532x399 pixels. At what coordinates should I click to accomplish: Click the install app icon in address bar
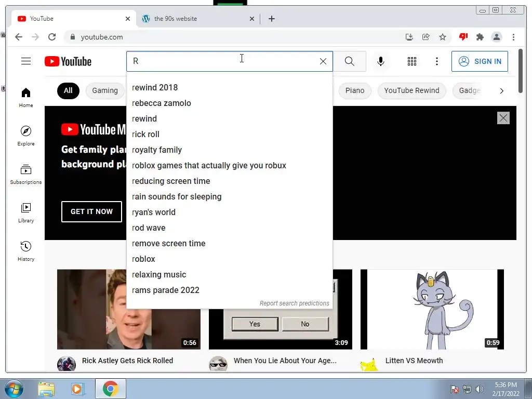coord(409,37)
